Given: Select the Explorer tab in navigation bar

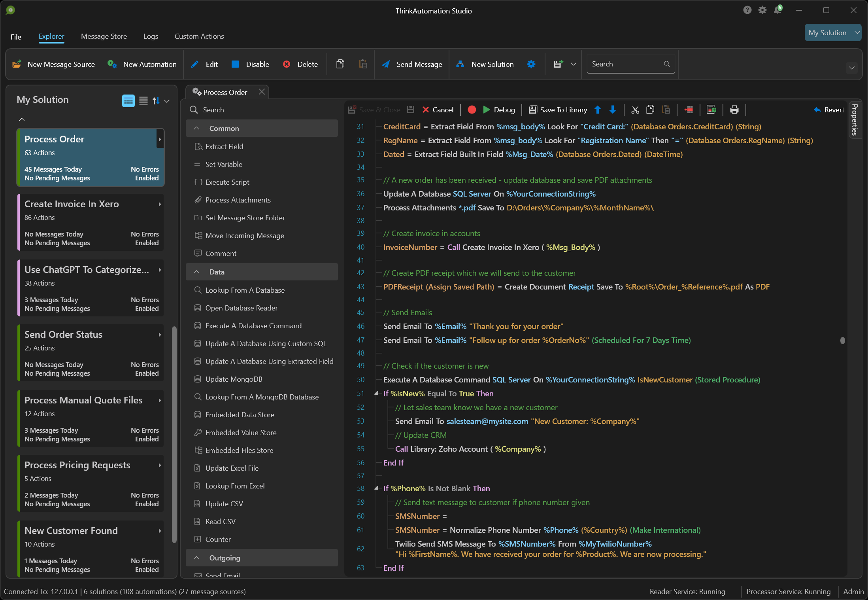Looking at the screenshot, I should point(51,36).
